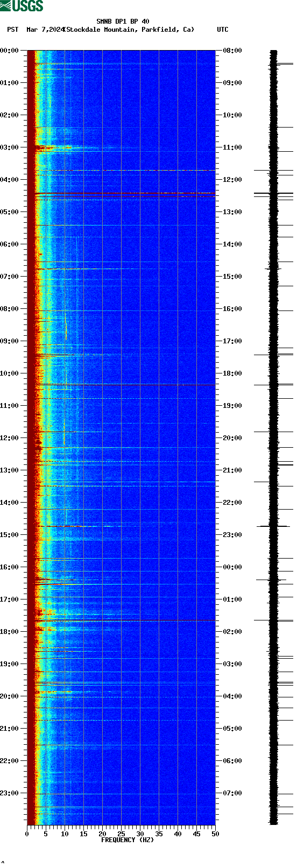Image resolution: width=297 pixels, height=868 pixels.
Task: Click the seismogram waveform trace on the right
Action: pyautogui.click(x=274, y=437)
